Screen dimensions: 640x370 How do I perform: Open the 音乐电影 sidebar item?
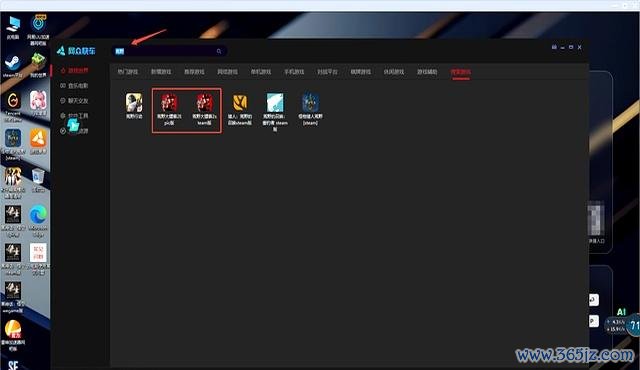click(74, 86)
